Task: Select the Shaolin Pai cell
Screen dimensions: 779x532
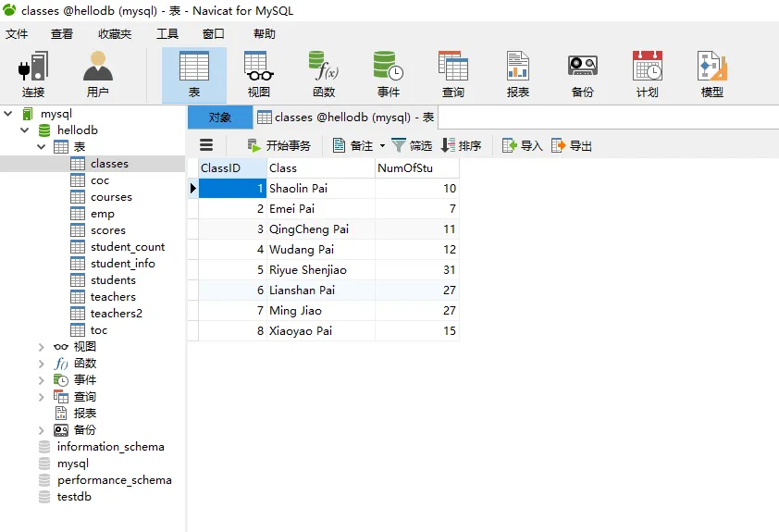Action: pyautogui.click(x=321, y=188)
